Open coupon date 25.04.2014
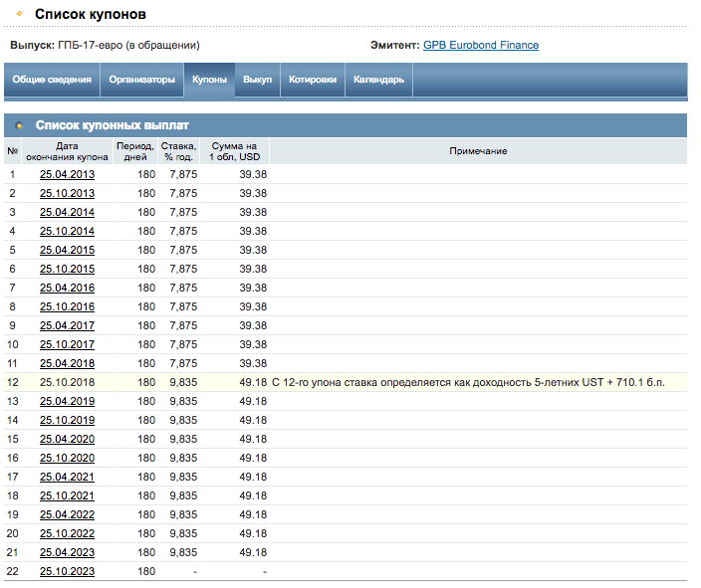The height and width of the screenshot is (588, 701). (67, 212)
